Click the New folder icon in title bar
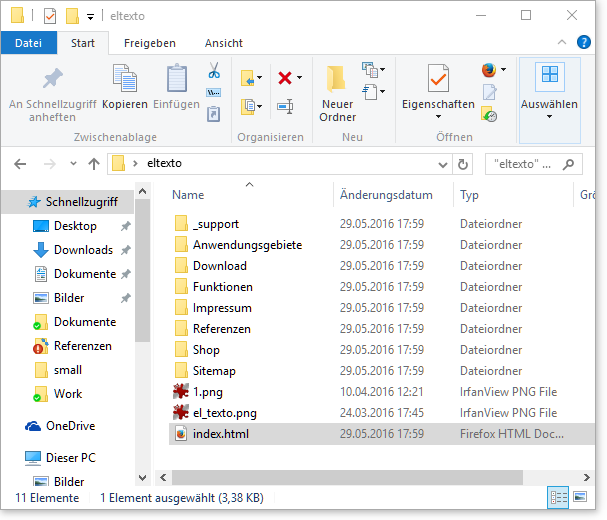 pyautogui.click(x=72, y=16)
